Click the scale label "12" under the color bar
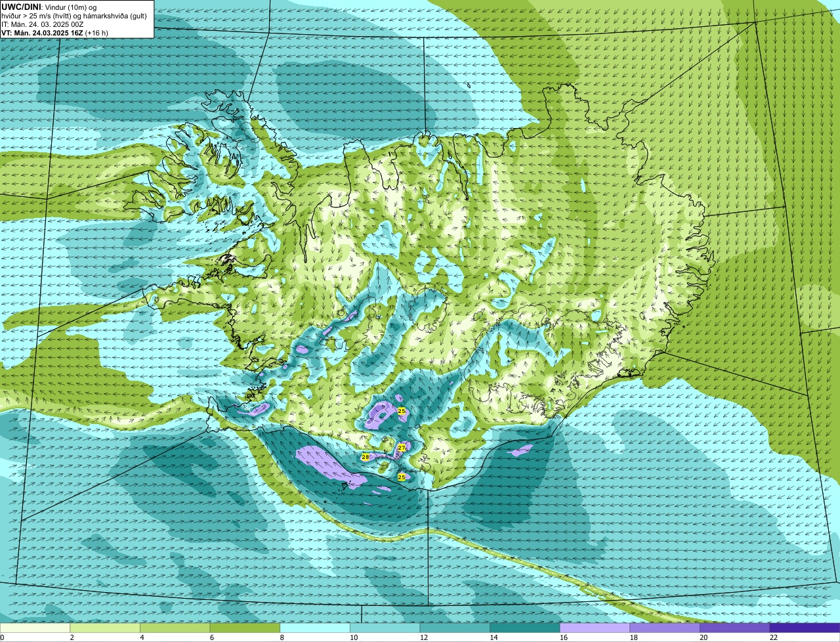The height and width of the screenshot is (642, 840). click(x=424, y=637)
